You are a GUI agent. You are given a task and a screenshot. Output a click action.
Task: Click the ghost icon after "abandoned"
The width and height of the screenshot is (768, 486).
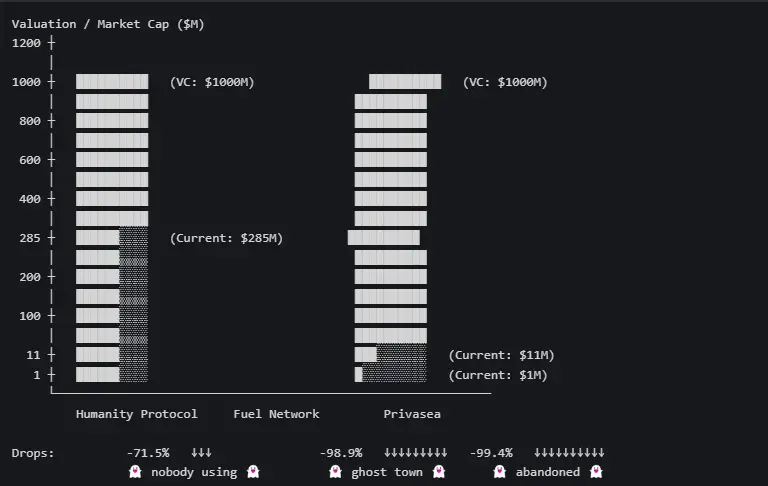click(x=596, y=472)
